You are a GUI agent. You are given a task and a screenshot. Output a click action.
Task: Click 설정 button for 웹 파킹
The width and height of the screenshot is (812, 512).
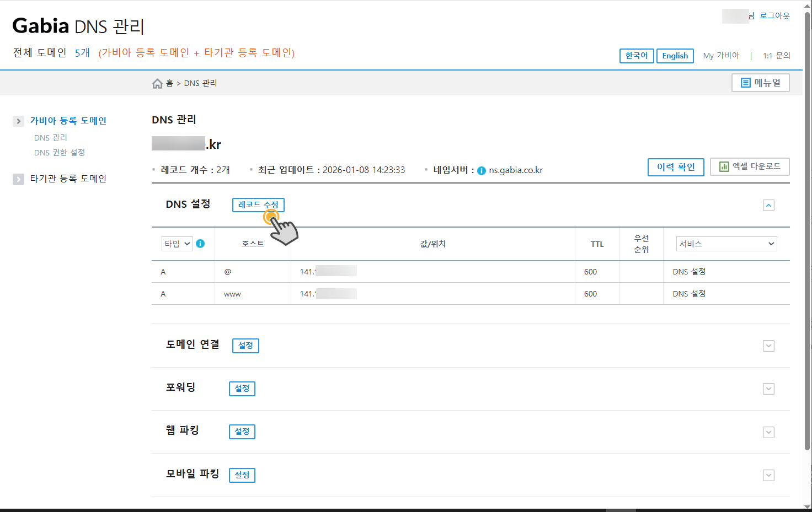(x=242, y=432)
